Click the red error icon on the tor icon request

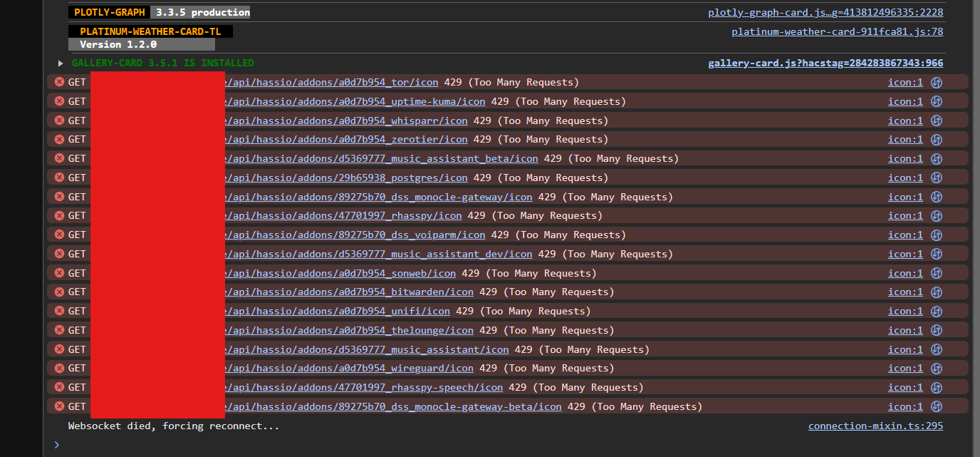pos(59,81)
